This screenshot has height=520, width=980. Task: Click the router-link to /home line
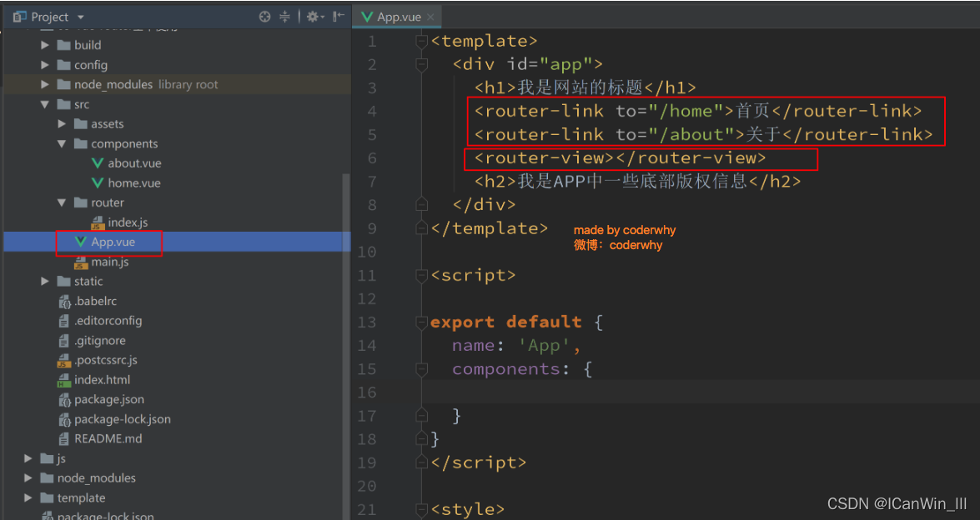[x=697, y=111]
